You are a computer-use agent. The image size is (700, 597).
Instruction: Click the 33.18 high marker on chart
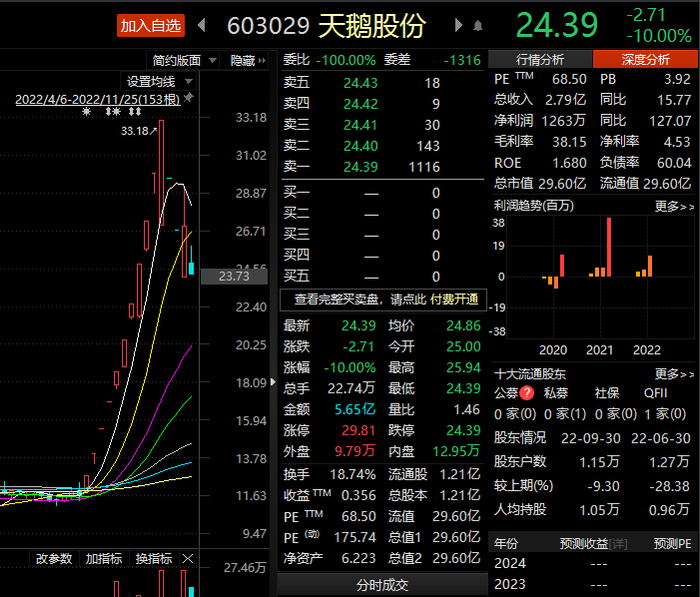click(138, 131)
